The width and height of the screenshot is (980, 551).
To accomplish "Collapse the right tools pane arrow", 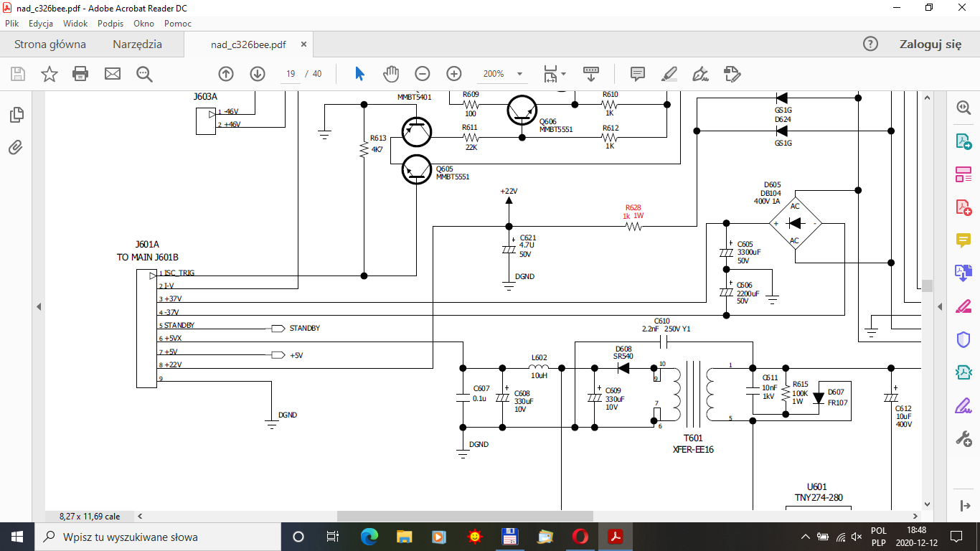I will pyautogui.click(x=940, y=306).
